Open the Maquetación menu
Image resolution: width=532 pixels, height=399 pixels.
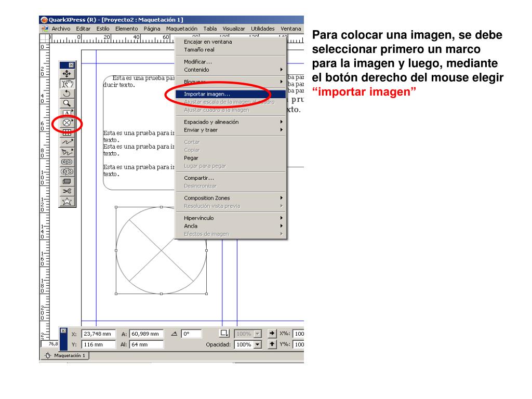pos(181,29)
